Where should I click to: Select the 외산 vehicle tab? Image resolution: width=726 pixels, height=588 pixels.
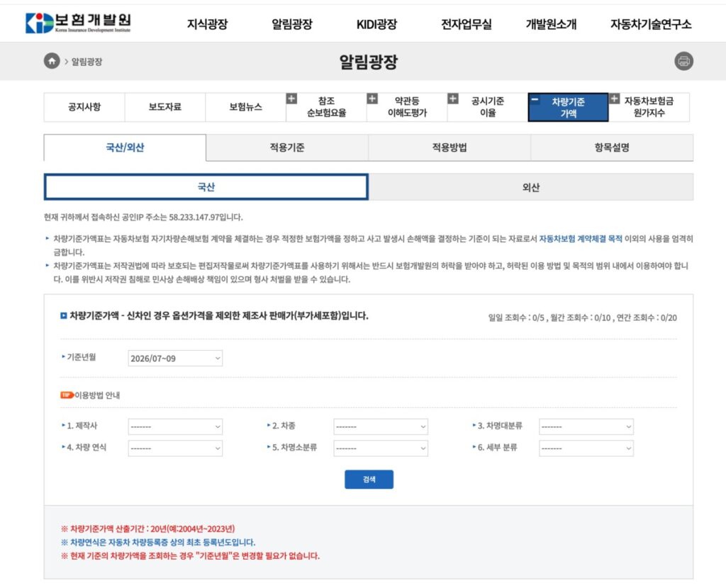530,187
